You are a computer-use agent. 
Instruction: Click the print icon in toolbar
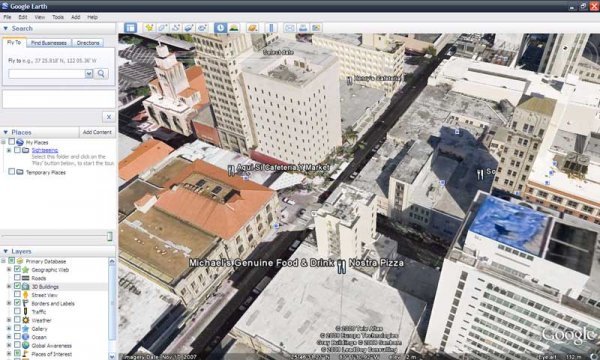click(303, 28)
